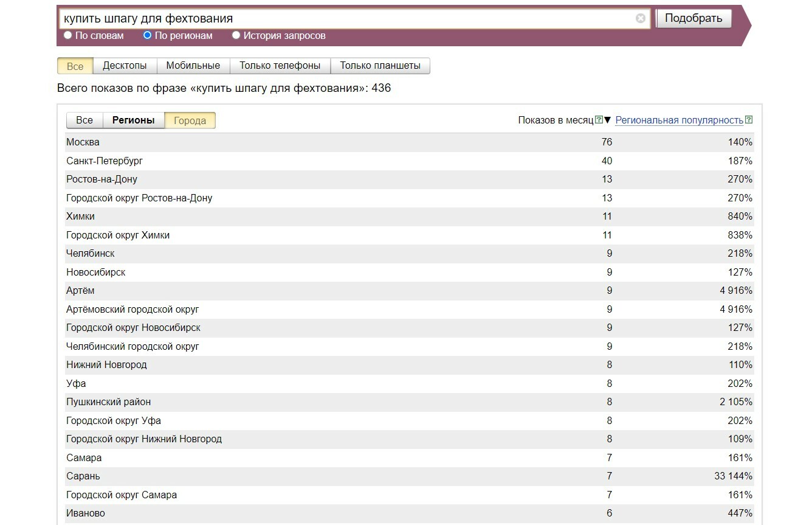Image resolution: width=812 pixels, height=525 pixels.
Task: Click the Санкт-Петербург row in the table
Action: click(x=410, y=161)
